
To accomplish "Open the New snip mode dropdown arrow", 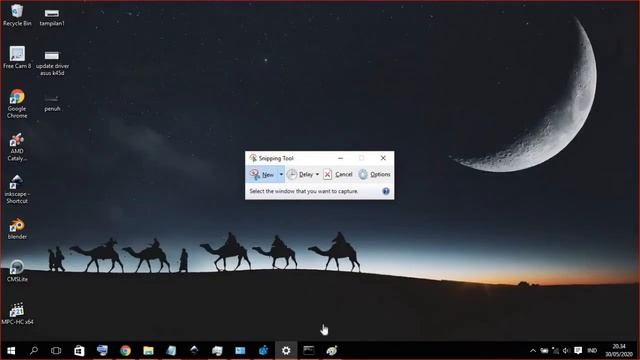I will (281, 174).
